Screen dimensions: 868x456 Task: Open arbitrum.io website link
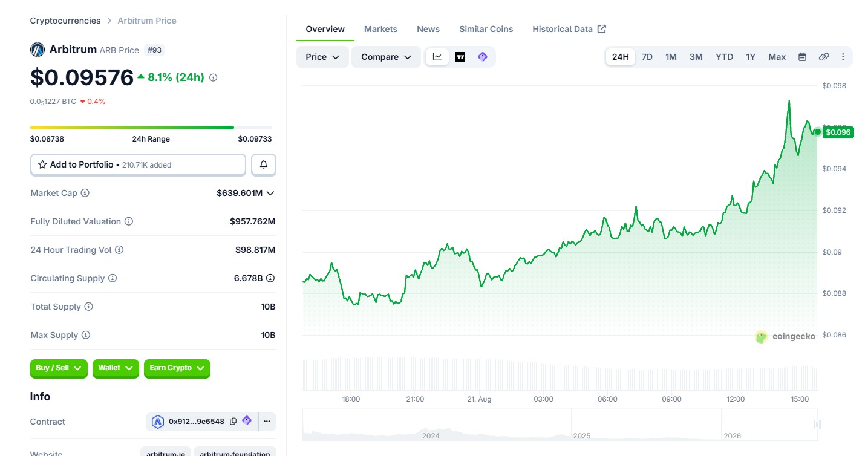click(x=166, y=453)
